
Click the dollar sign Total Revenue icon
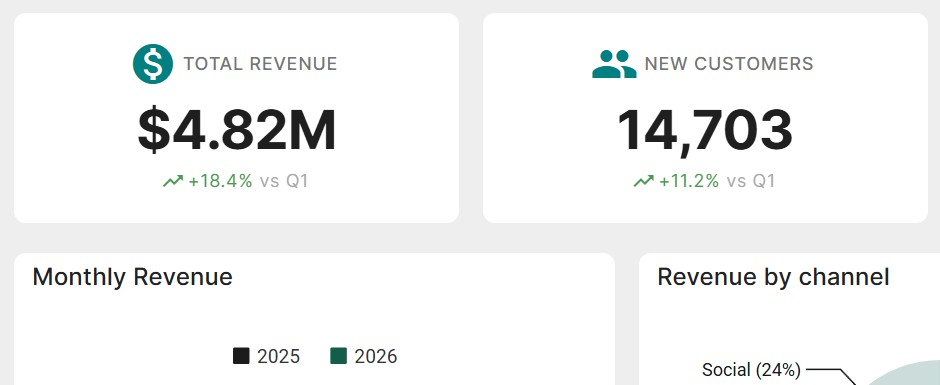[x=153, y=64]
